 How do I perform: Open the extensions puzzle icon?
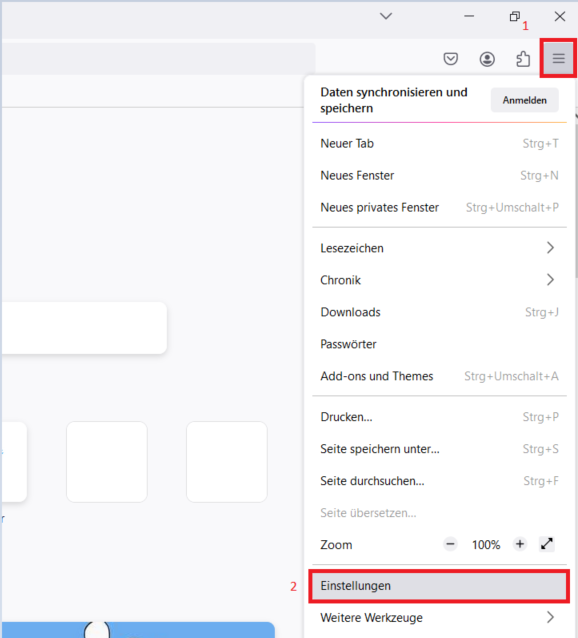click(523, 59)
